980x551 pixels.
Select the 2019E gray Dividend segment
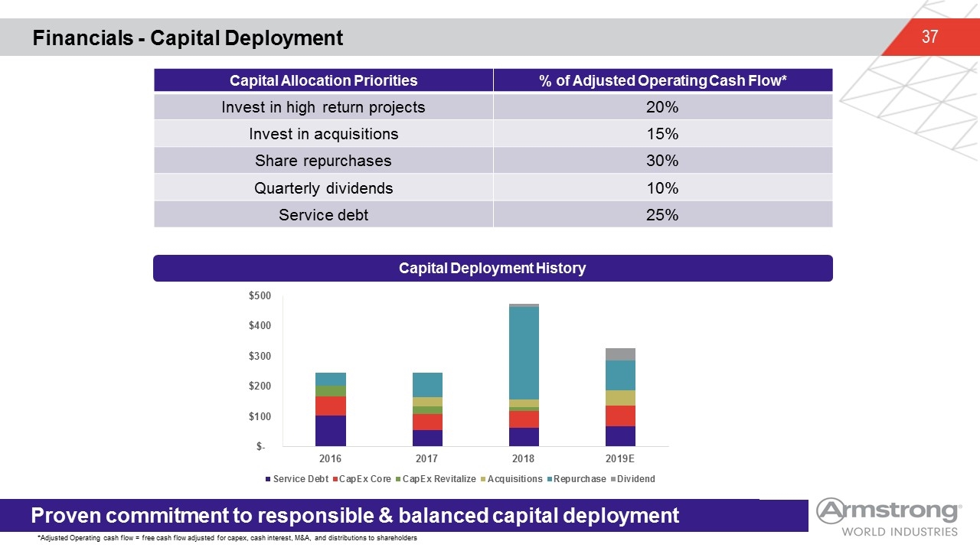tap(619, 354)
